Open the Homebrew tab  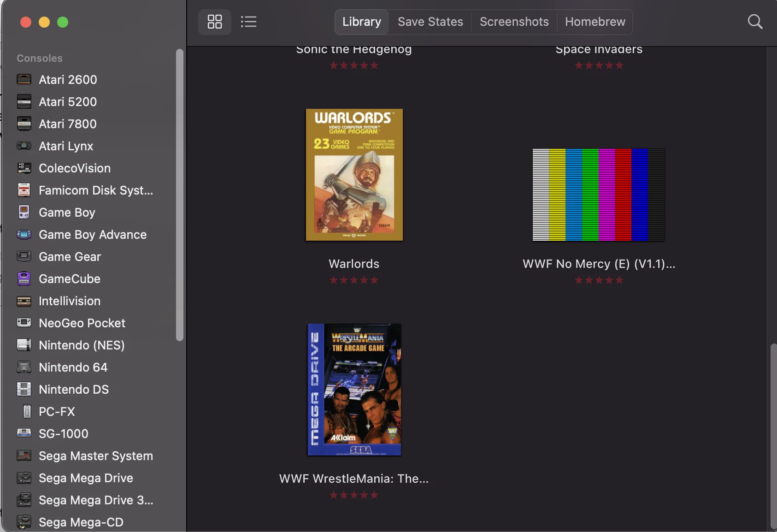click(595, 22)
